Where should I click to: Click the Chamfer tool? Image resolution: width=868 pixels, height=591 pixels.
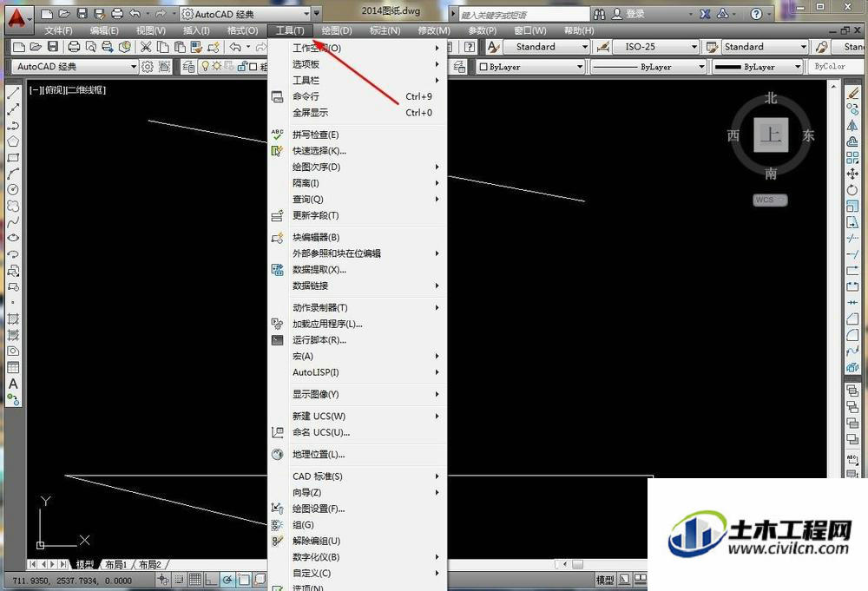[x=852, y=318]
